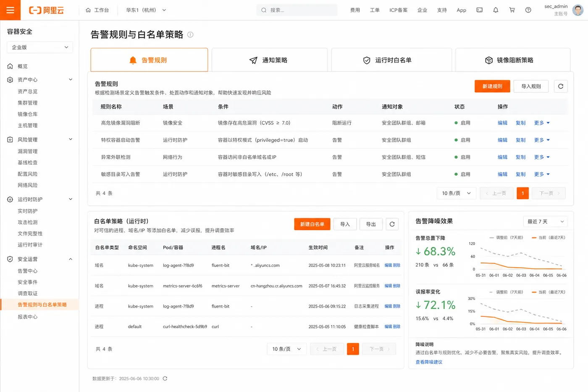Open the notification bell in header
Image resolution: width=588 pixels, height=392 pixels.
(496, 10)
